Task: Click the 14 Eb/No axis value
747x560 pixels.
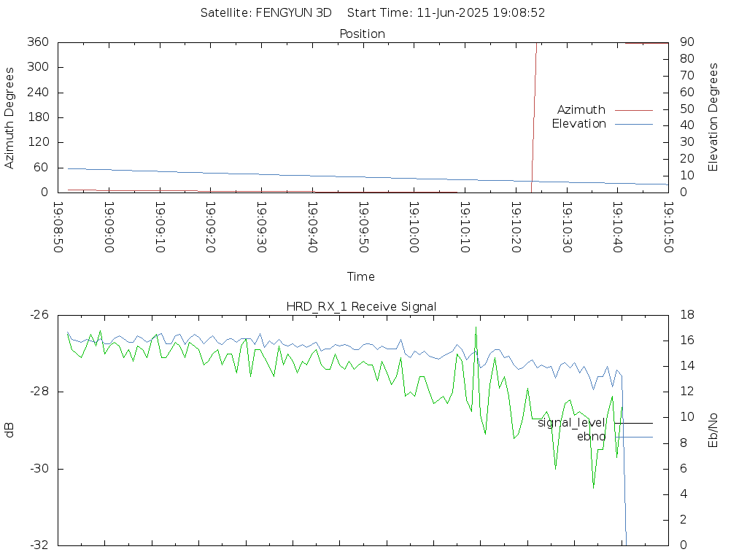Action: [x=687, y=366]
